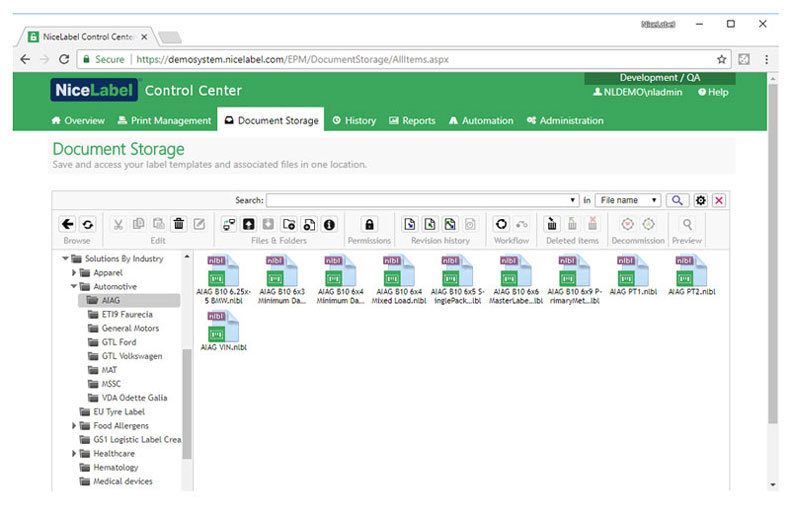Collapse Solutions By Industry tree node

pos(65,259)
